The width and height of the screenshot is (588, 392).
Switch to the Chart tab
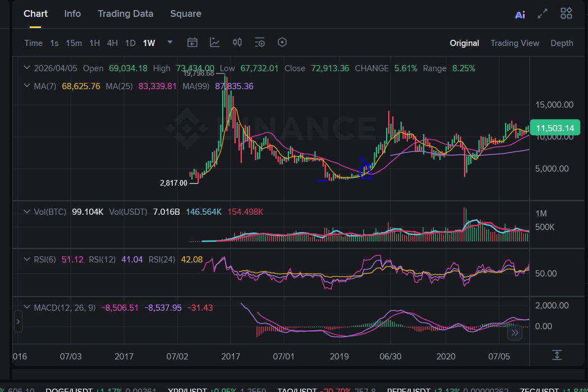click(x=35, y=14)
